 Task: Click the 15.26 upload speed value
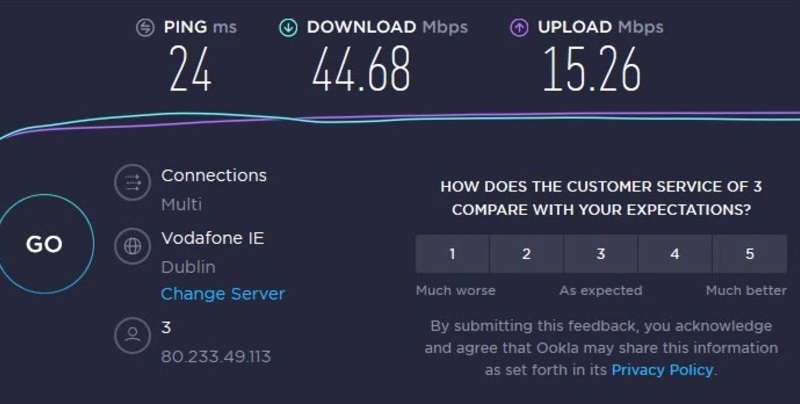click(x=590, y=70)
